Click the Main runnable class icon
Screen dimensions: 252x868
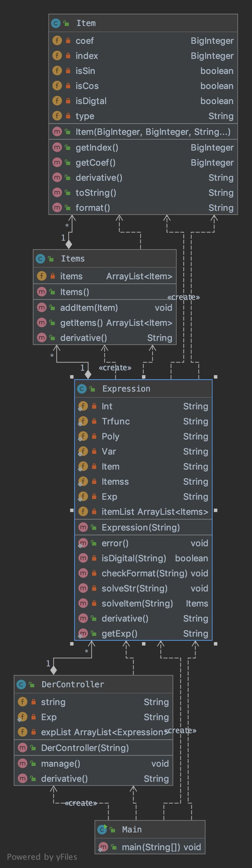pyautogui.click(x=102, y=830)
